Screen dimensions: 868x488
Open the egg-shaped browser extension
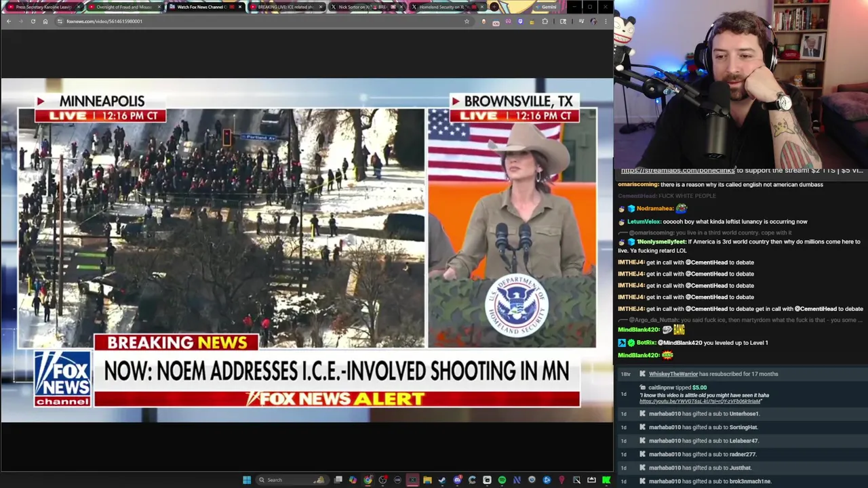tap(484, 21)
